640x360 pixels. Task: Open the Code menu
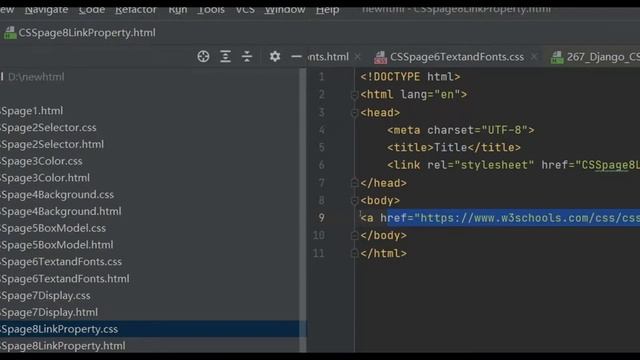click(92, 9)
